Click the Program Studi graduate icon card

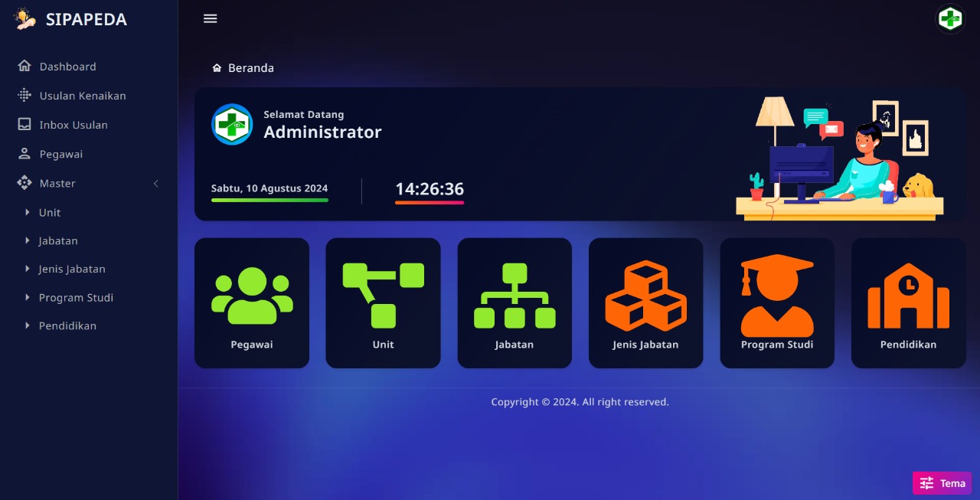click(x=777, y=302)
